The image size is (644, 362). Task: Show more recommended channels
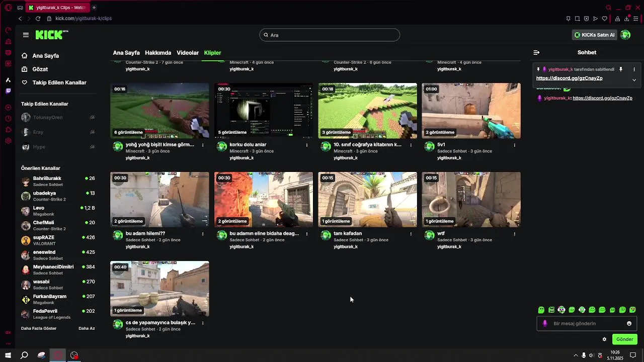(x=39, y=328)
